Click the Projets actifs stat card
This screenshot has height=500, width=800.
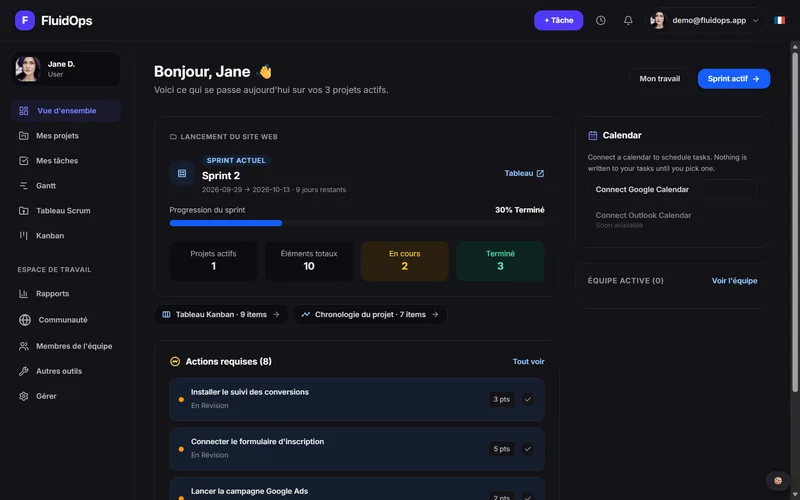pyautogui.click(x=213, y=261)
